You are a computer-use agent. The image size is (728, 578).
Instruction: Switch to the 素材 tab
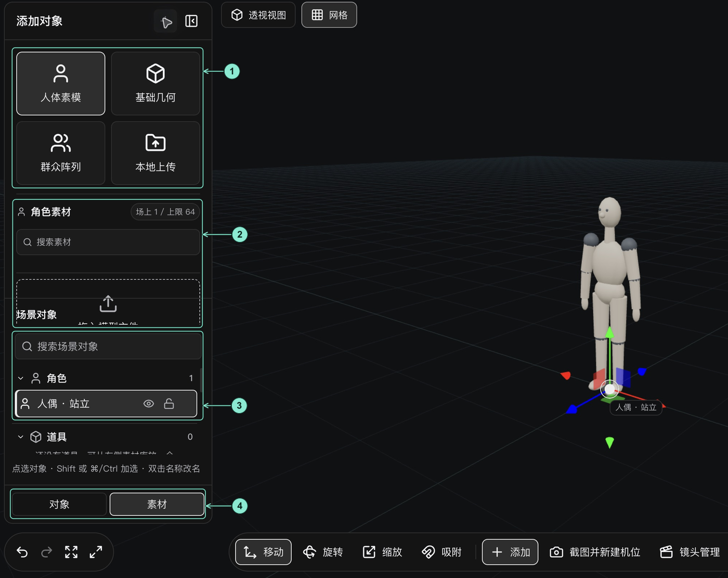(x=157, y=504)
